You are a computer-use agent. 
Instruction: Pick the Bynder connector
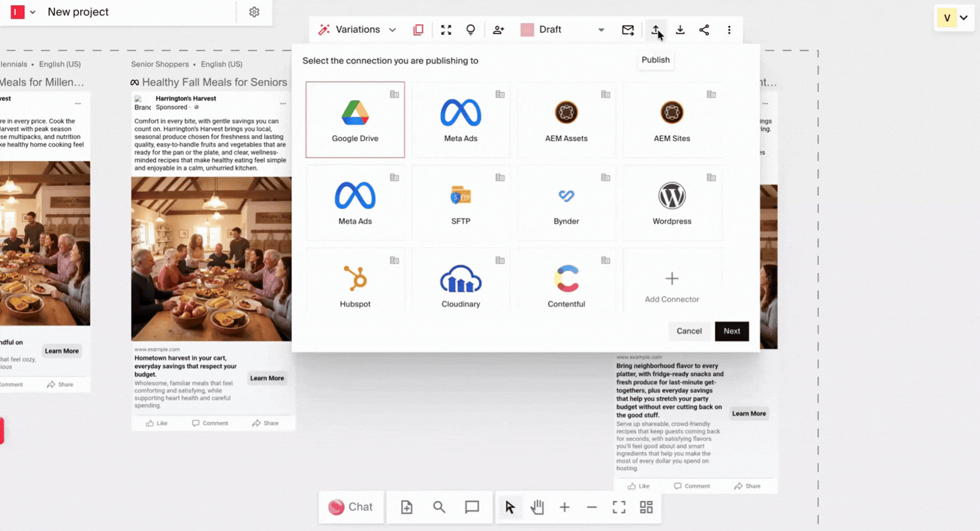[566, 203]
